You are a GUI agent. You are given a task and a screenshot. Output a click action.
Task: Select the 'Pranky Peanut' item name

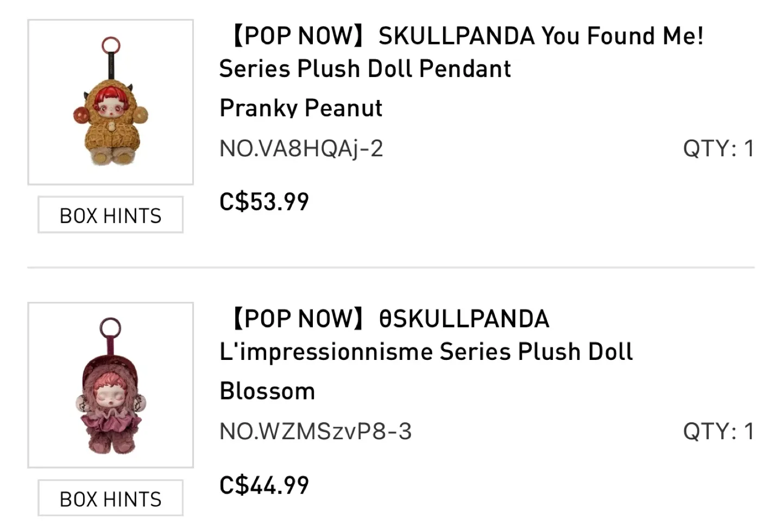click(x=301, y=108)
